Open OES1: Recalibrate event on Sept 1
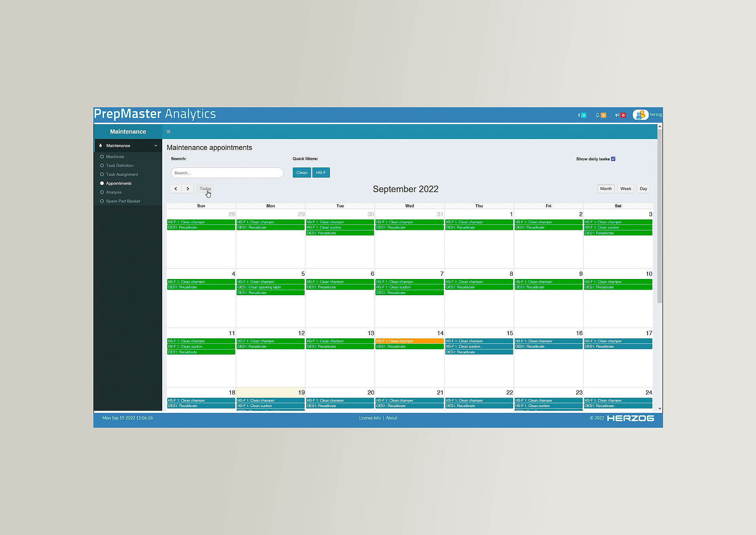 [x=479, y=228]
